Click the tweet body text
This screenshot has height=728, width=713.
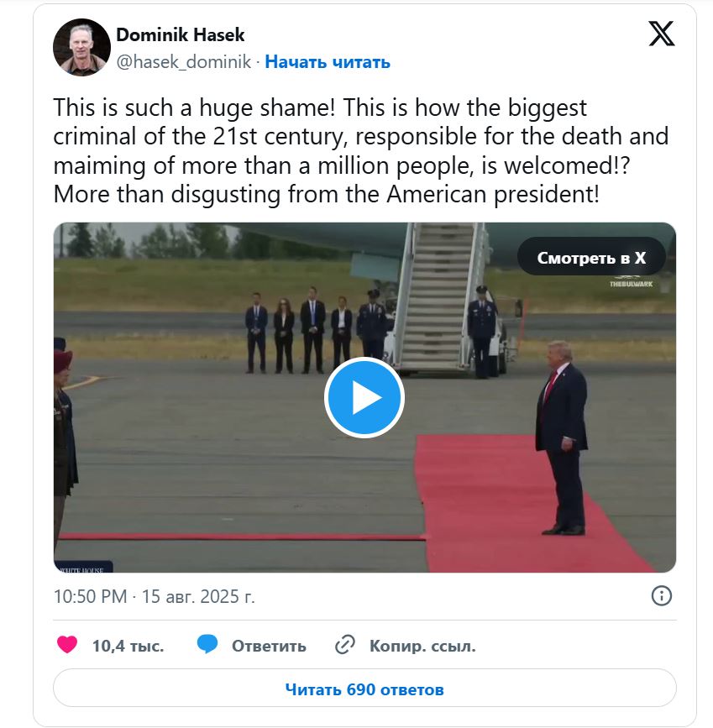pos(360,151)
